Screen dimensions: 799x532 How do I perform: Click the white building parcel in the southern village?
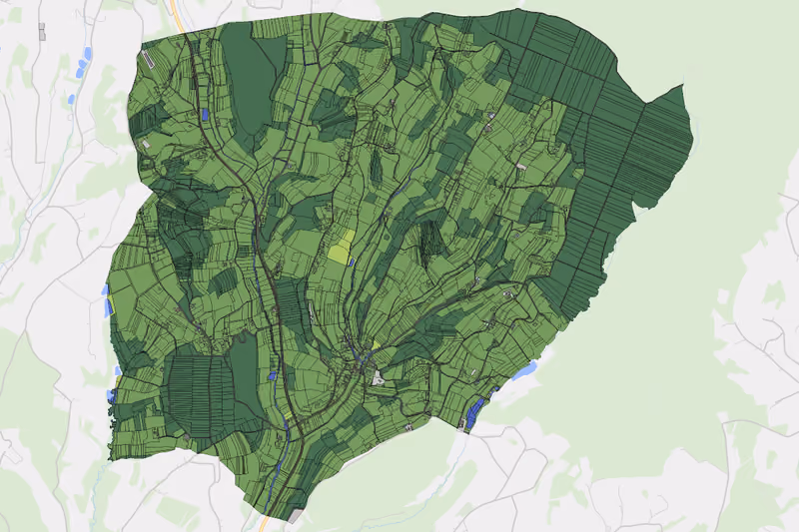point(378,378)
